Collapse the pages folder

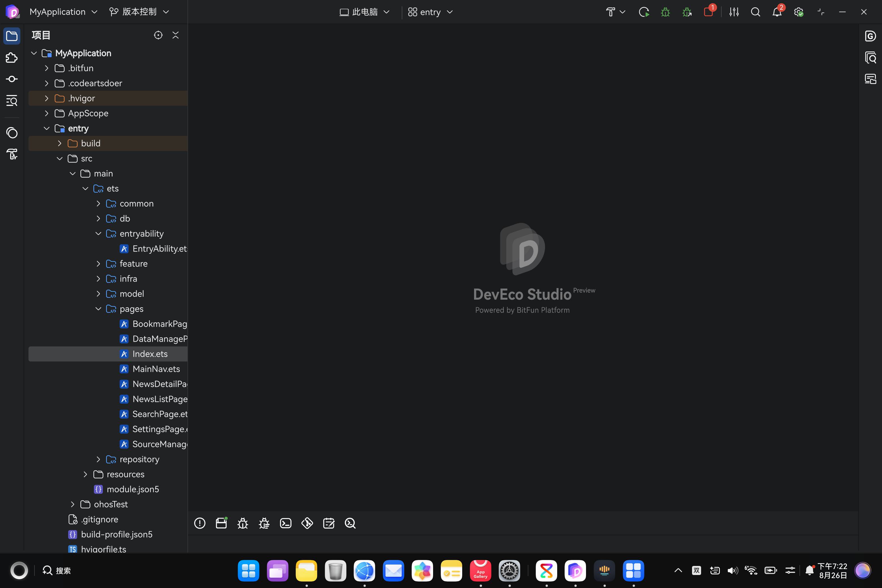(98, 309)
